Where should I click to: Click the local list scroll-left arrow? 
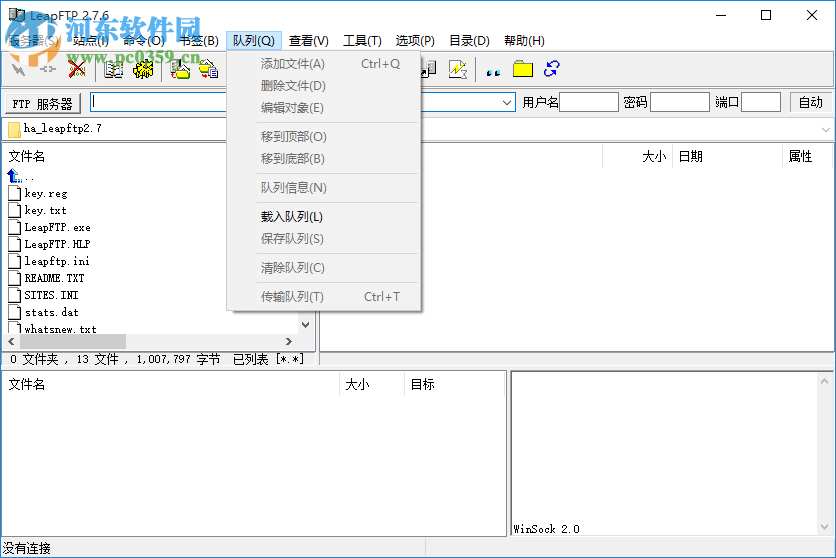pyautogui.click(x=11, y=341)
